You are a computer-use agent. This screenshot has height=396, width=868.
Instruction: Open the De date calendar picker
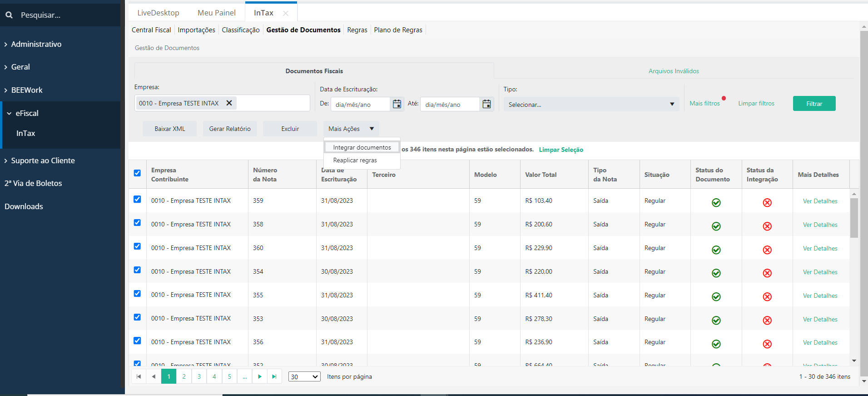pyautogui.click(x=397, y=104)
